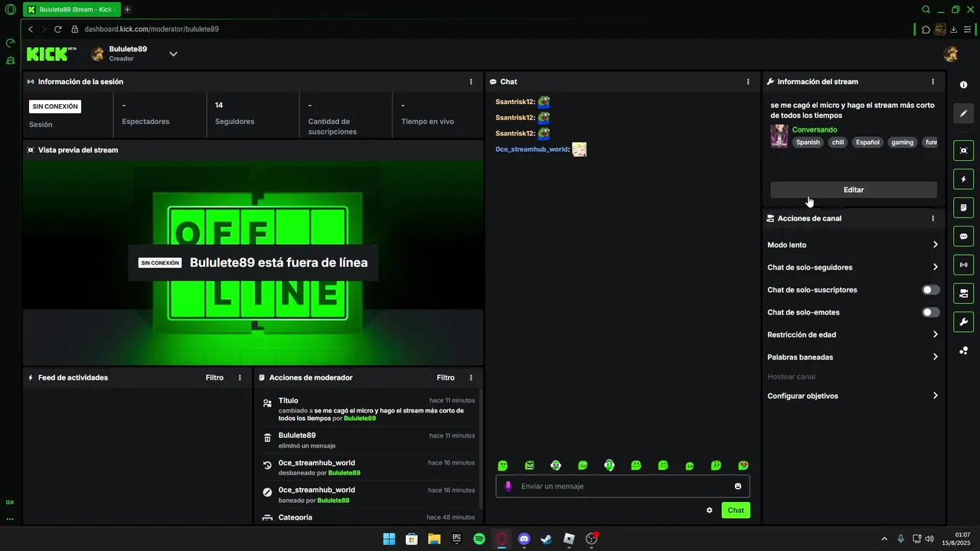This screenshot has height=551, width=980.
Task: Click 0ce_streamhub_world username in chat
Action: [x=532, y=149]
